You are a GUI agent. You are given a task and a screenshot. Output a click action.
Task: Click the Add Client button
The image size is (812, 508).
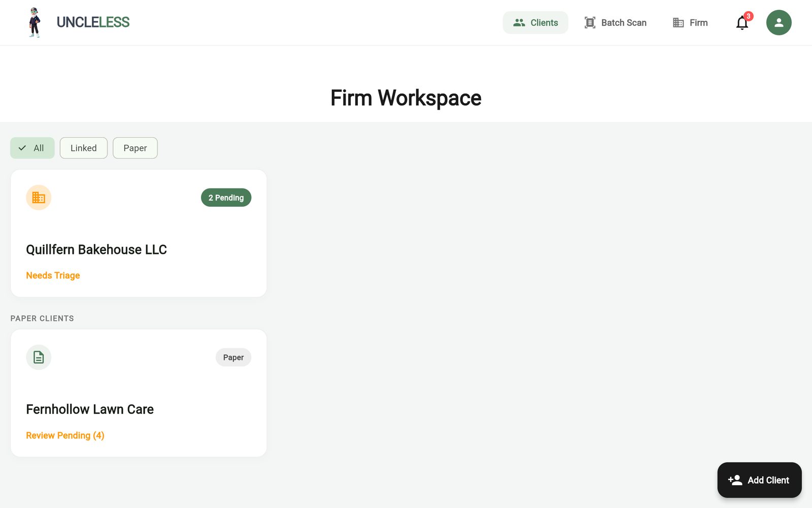pos(759,480)
